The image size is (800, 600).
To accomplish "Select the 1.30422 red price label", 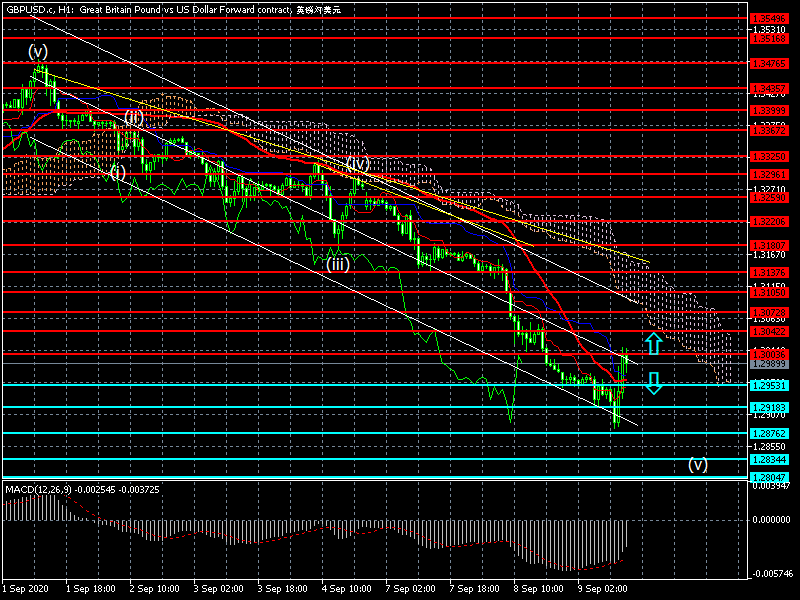I will [x=769, y=332].
